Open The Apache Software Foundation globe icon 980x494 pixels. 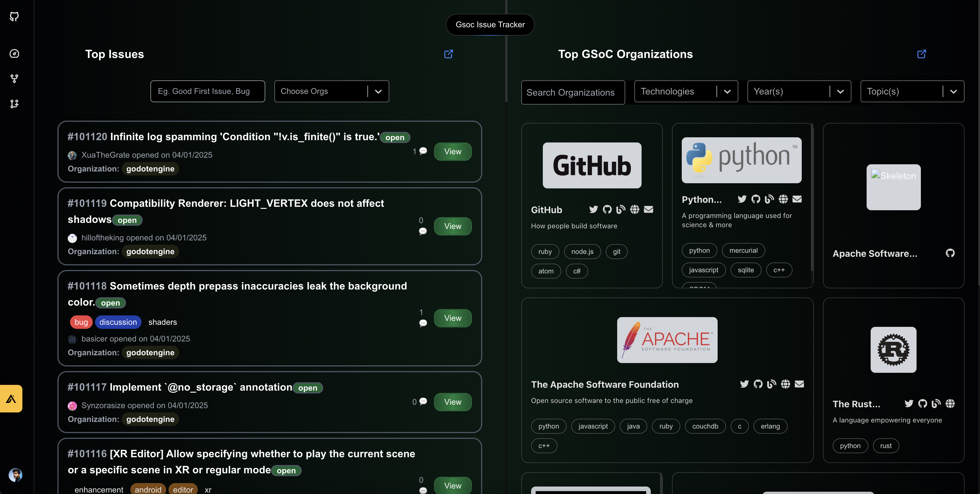point(785,384)
